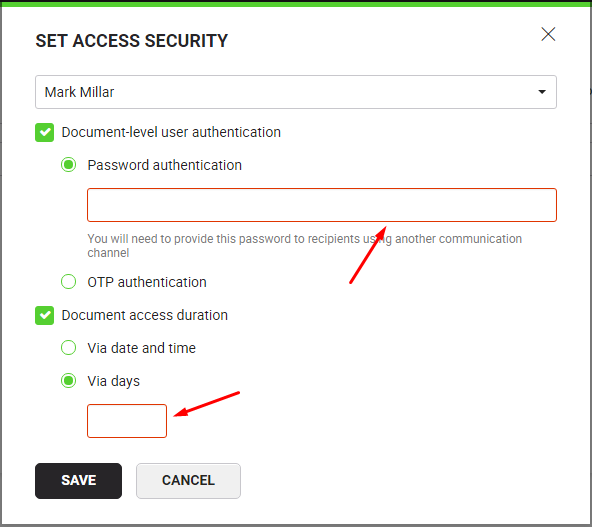This screenshot has height=527, width=592.
Task: Click the Via date and time label
Action: click(142, 348)
